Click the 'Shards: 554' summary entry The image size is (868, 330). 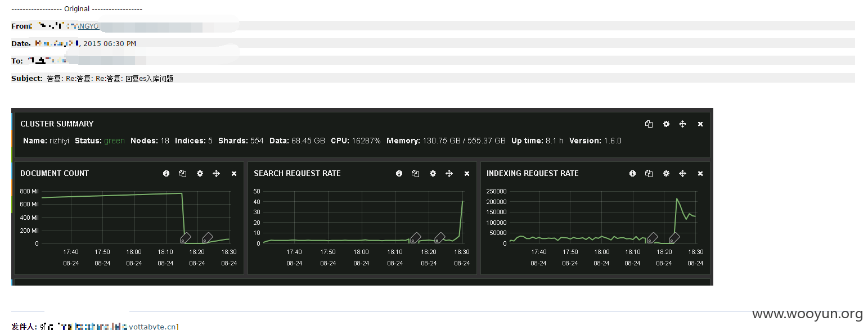241,141
